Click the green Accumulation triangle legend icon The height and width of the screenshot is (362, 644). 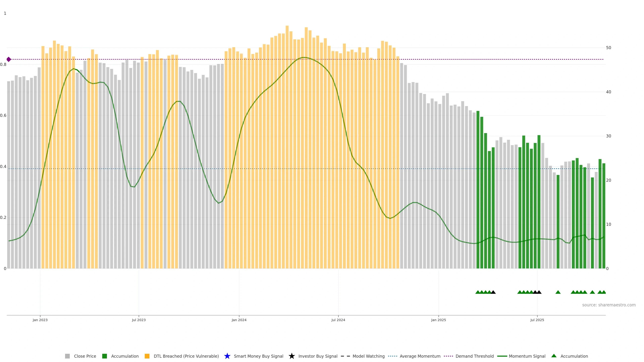click(554, 356)
